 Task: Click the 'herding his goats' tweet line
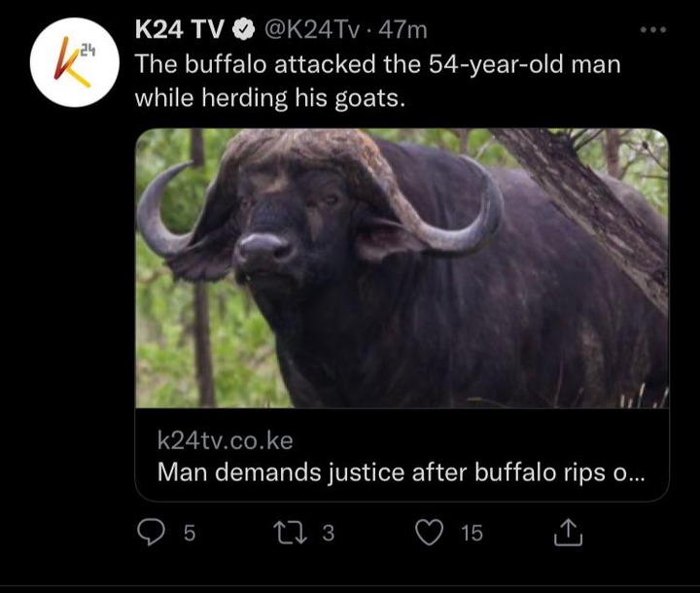tap(270, 98)
